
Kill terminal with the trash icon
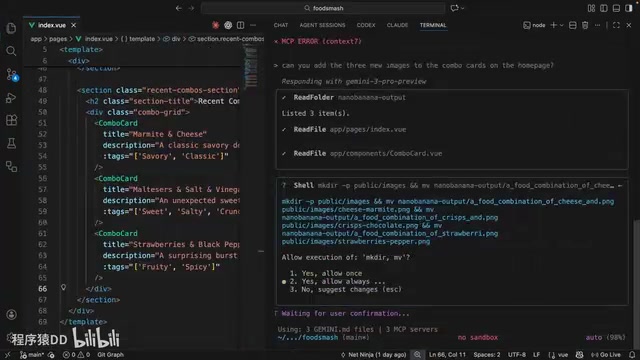pos(585,25)
